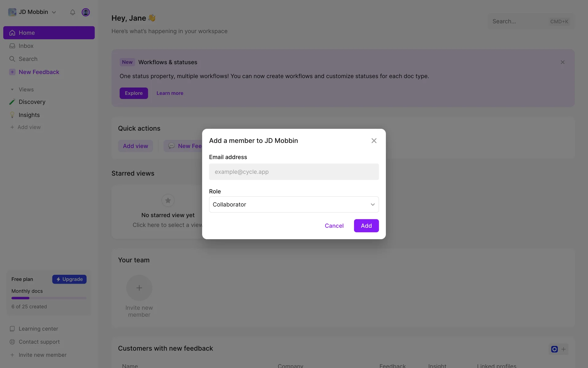Screen dimensions: 588x368
Task: Close the Add a member dialog
Action: coord(374,141)
